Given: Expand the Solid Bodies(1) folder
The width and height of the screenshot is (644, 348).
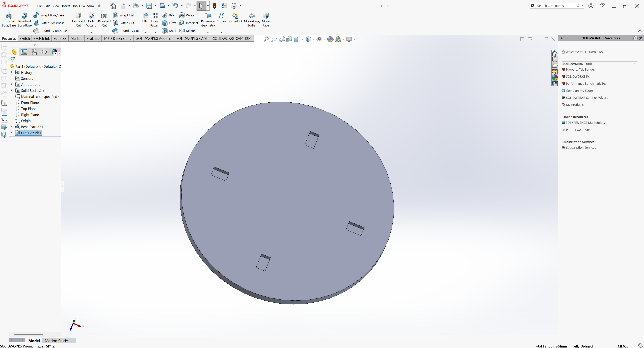Looking at the screenshot, I should point(12,90).
